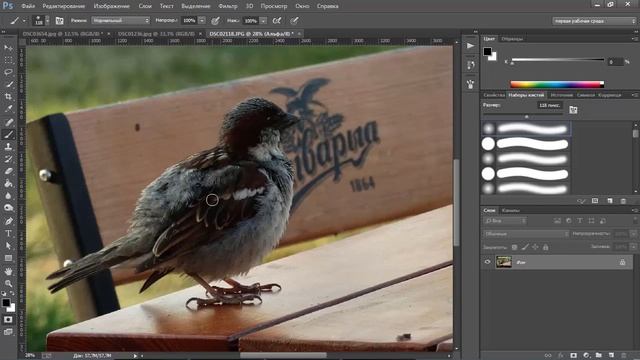
Task: Create a new layer in Layers panel
Action: [611, 356]
